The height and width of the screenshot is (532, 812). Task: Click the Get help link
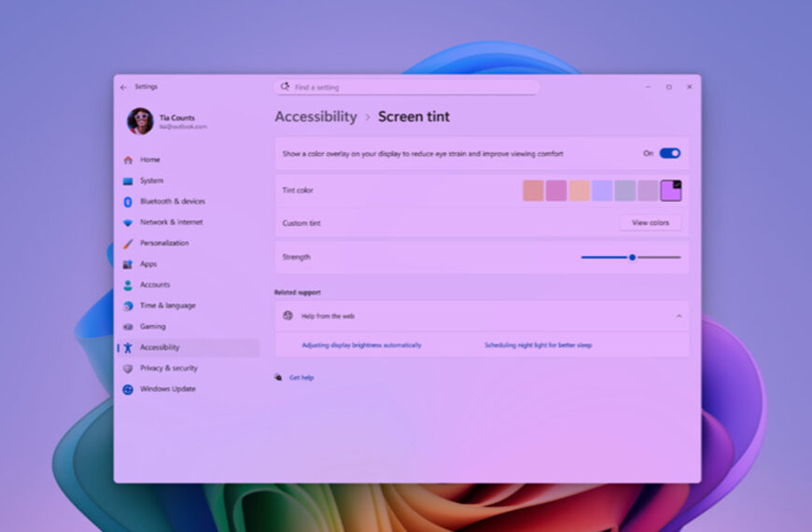301,378
